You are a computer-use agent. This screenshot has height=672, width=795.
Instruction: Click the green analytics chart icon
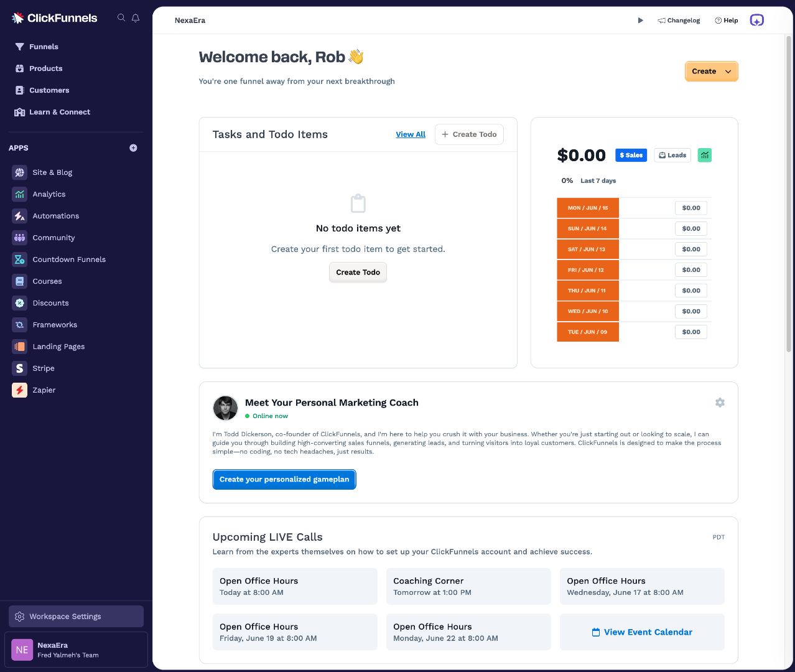[704, 155]
